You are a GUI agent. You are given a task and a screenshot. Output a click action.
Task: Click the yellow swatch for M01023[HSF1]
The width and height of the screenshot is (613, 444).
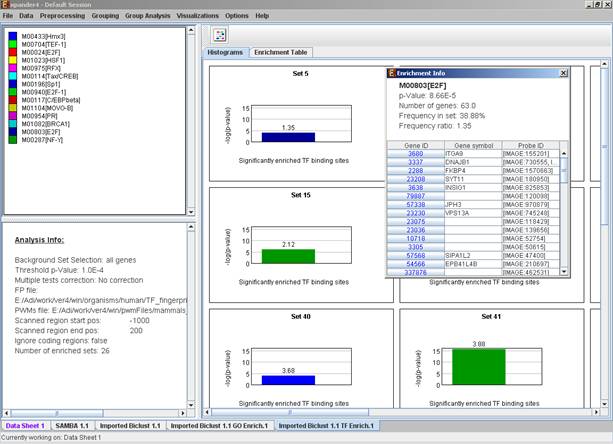point(13,60)
